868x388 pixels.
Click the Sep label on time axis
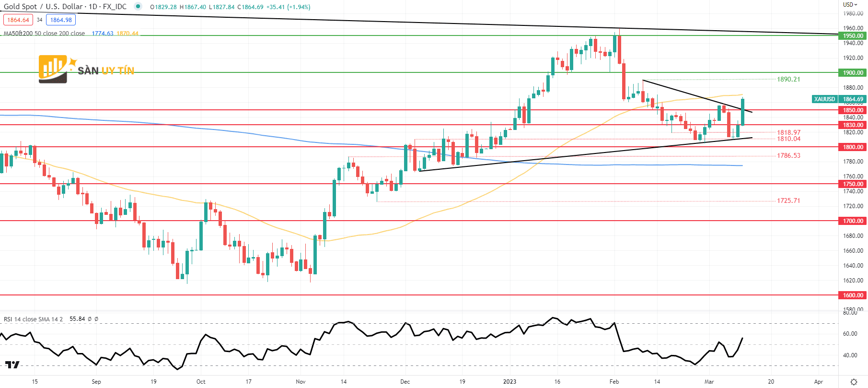96,382
